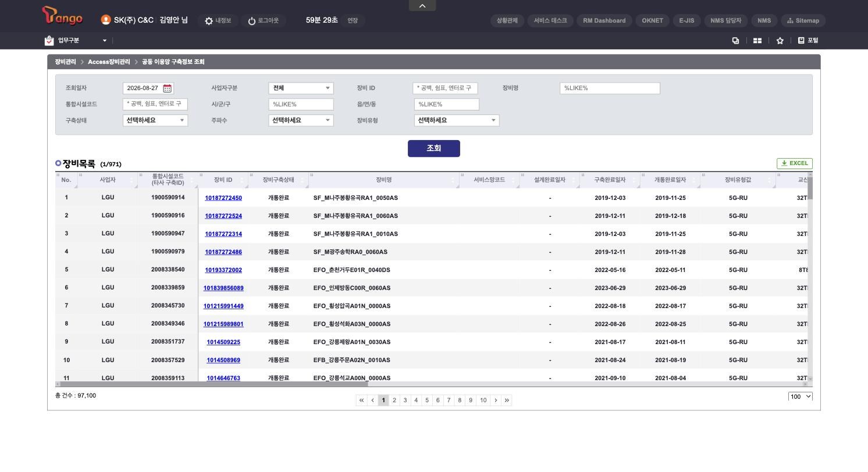Viewport: 868px width, 472px height.
Task: Open the 서비스 데스크 menu
Action: (550, 21)
